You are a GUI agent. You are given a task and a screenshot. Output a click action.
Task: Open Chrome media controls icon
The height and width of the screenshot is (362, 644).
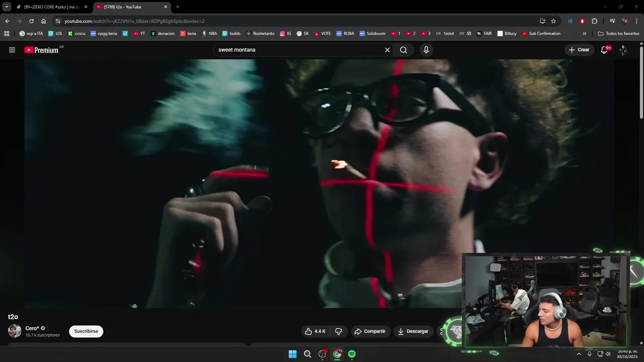pyautogui.click(x=612, y=21)
